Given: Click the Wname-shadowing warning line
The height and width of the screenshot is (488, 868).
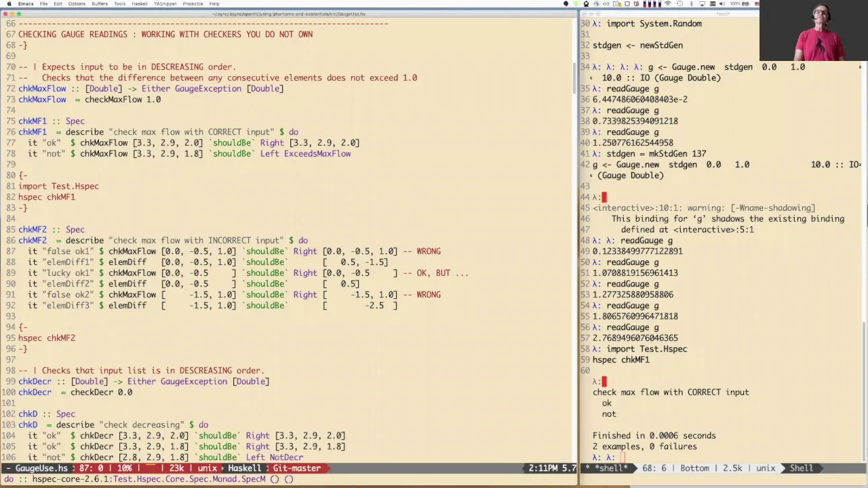Looking at the screenshot, I should 704,208.
